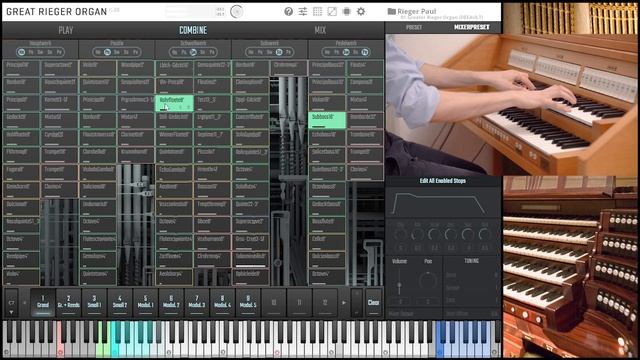
Task: Select combination slot 7 Modul. 3
Action: [x=197, y=302]
